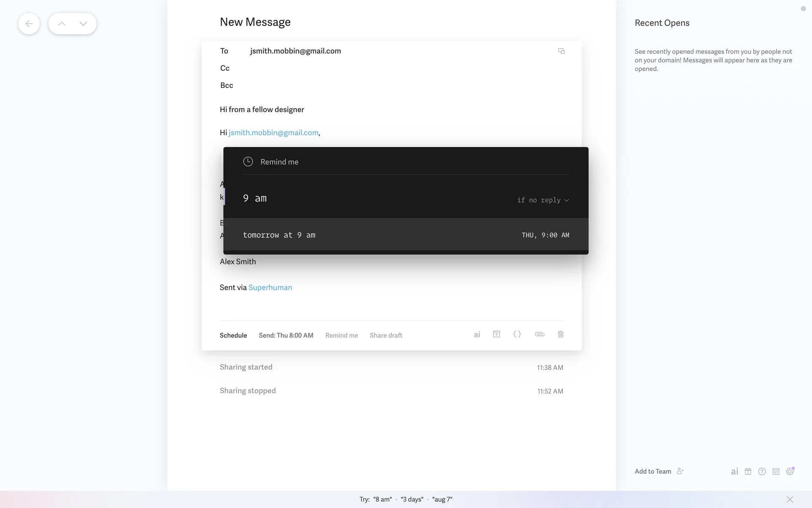Expand the 'if no reply' dropdown

click(543, 200)
